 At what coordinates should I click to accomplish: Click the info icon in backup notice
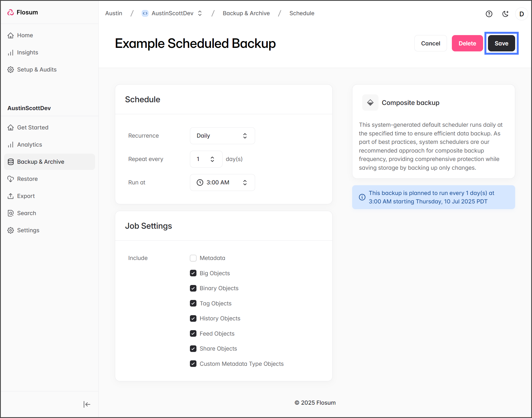362,197
